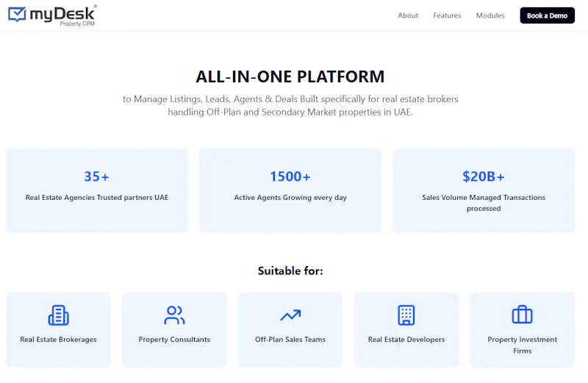Image resolution: width=588 pixels, height=383 pixels.
Task: Click 'Real Estate Agencies Trusted partners UAE' text
Action: 97,197
